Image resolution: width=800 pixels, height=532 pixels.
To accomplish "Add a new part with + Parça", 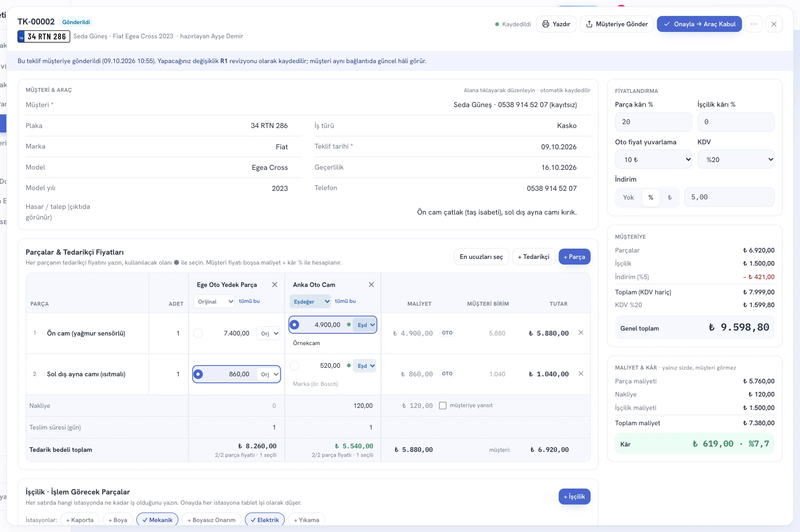I will coord(574,257).
